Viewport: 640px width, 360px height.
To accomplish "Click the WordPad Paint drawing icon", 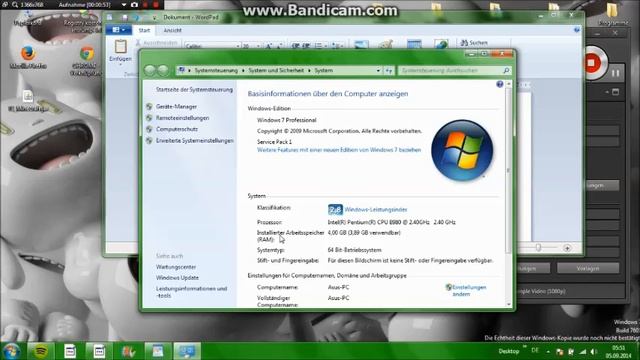I will tap(386, 44).
